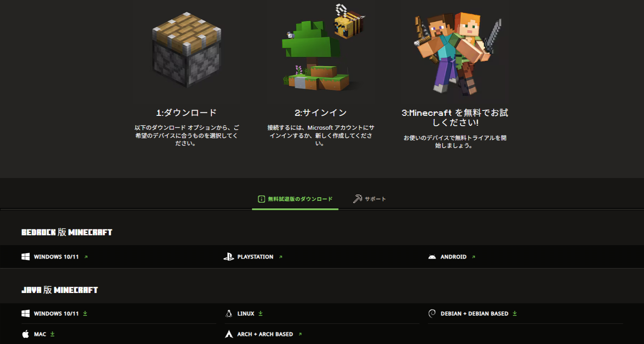This screenshot has width=644, height=344.
Task: Click the Android robot icon
Action: click(432, 257)
